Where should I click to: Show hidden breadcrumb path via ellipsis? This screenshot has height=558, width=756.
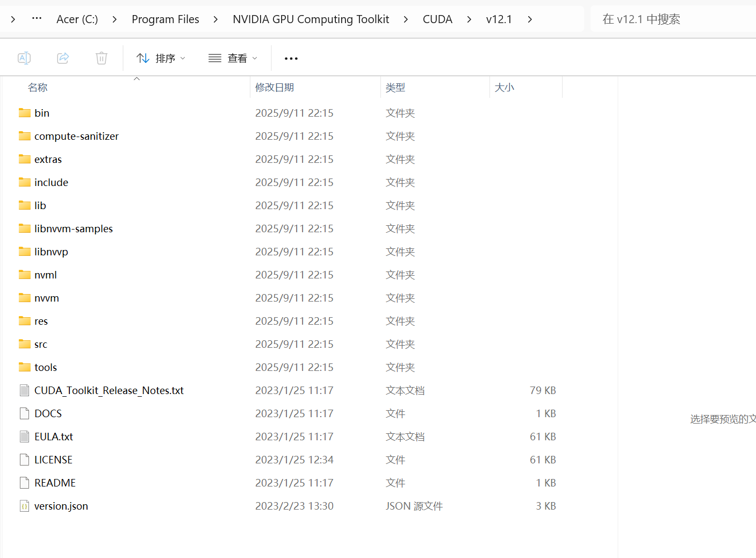[x=37, y=19]
